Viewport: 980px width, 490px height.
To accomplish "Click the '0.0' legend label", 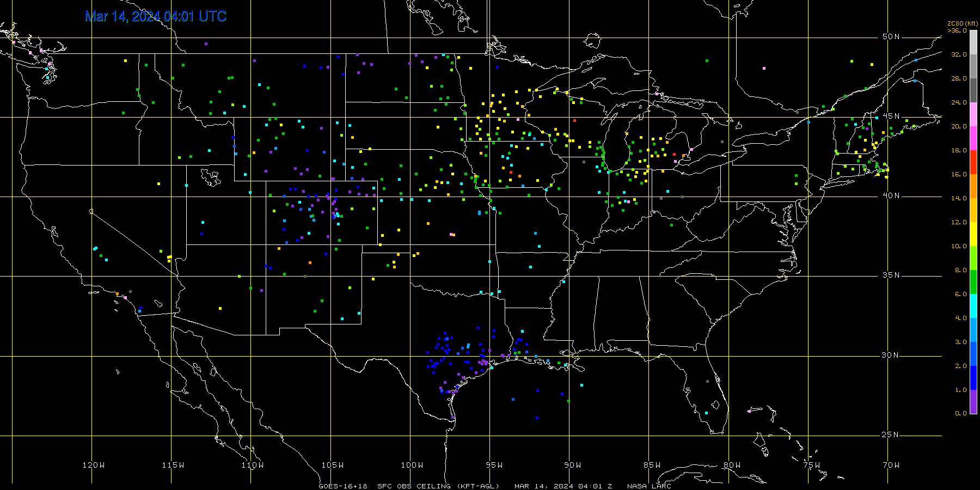I will tap(961, 413).
